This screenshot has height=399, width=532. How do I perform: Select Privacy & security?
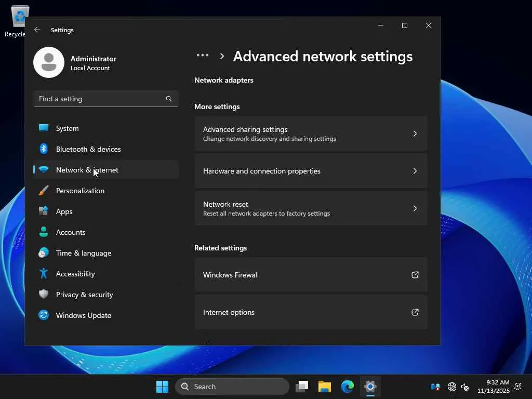(x=106, y=295)
